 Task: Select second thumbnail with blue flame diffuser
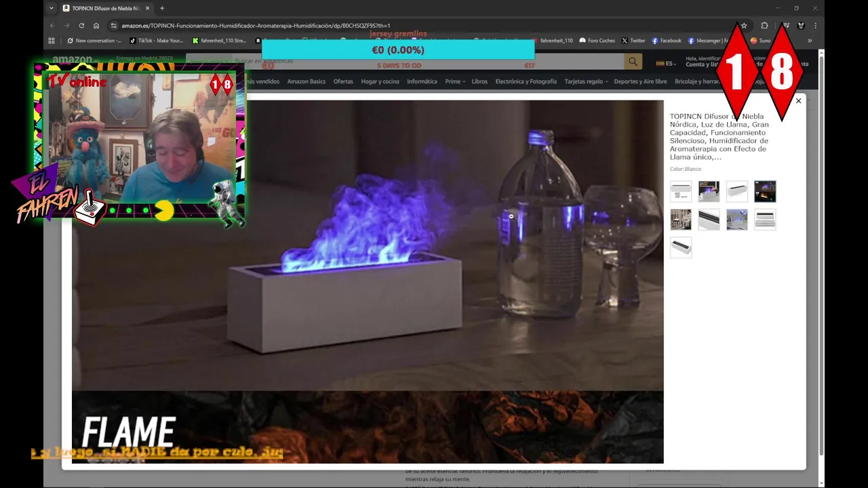point(709,192)
